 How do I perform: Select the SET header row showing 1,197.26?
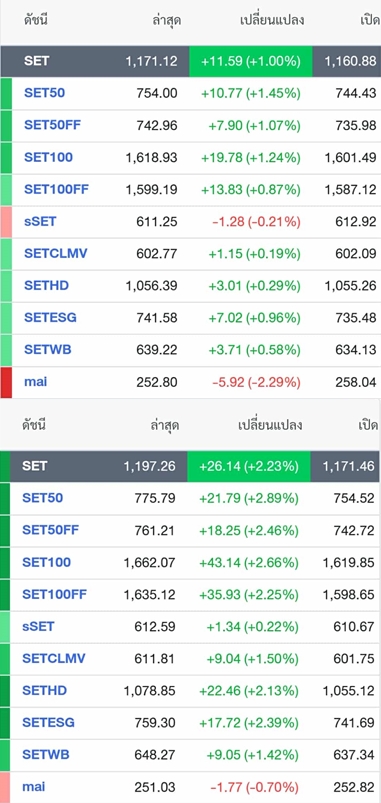coord(190,466)
